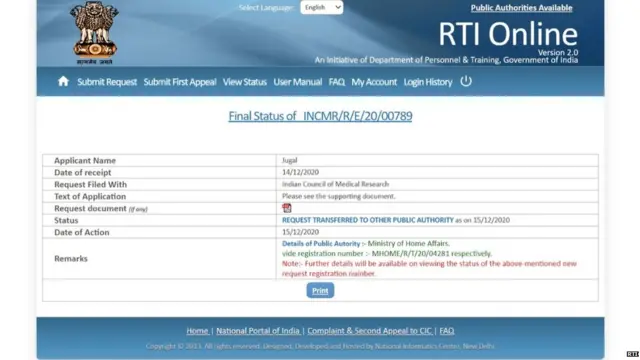Open the PDF request document icon
640x360 pixels.
287,208
